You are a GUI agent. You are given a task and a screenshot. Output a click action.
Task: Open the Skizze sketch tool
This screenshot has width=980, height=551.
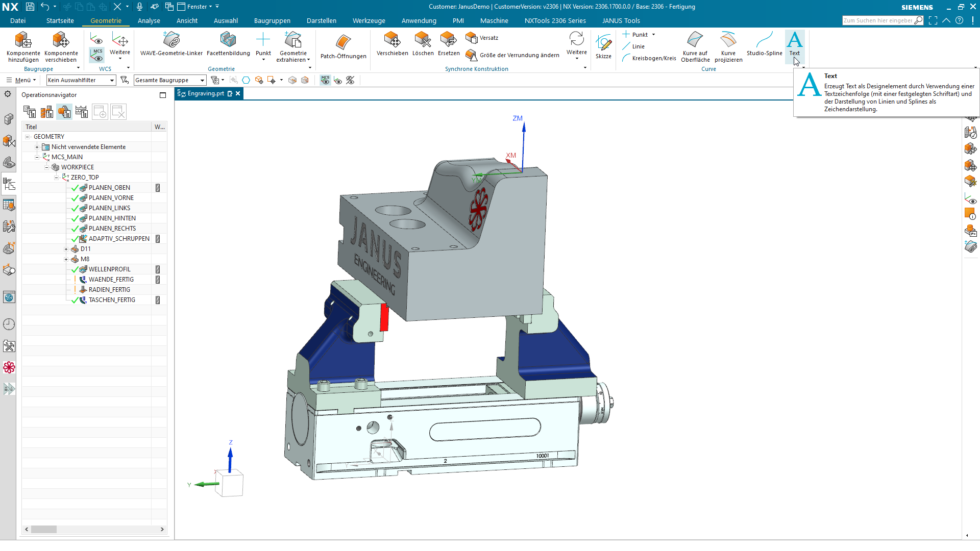click(603, 46)
